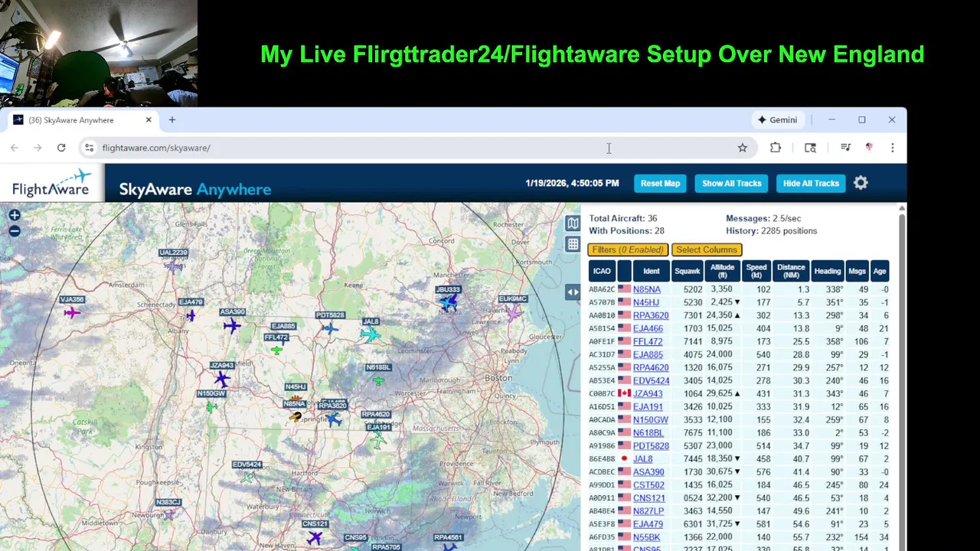The image size is (980, 551).
Task: Select the JZA943 aircraft icon on the map
Action: click(x=222, y=379)
